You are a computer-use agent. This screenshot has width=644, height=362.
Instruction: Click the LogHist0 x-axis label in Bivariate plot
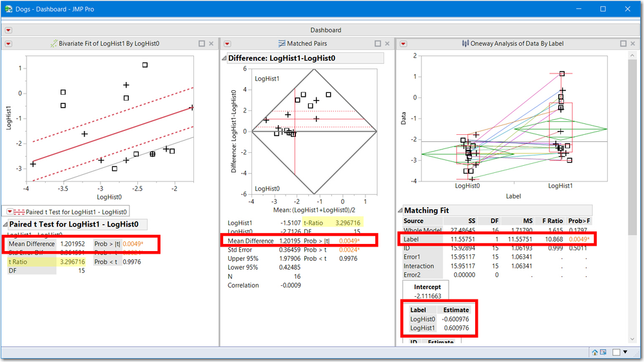[x=109, y=197]
